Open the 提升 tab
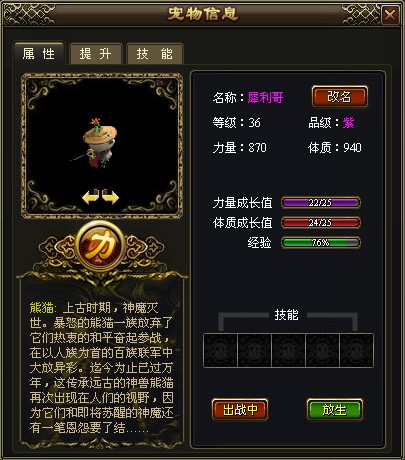This screenshot has width=405, height=460. [96, 54]
